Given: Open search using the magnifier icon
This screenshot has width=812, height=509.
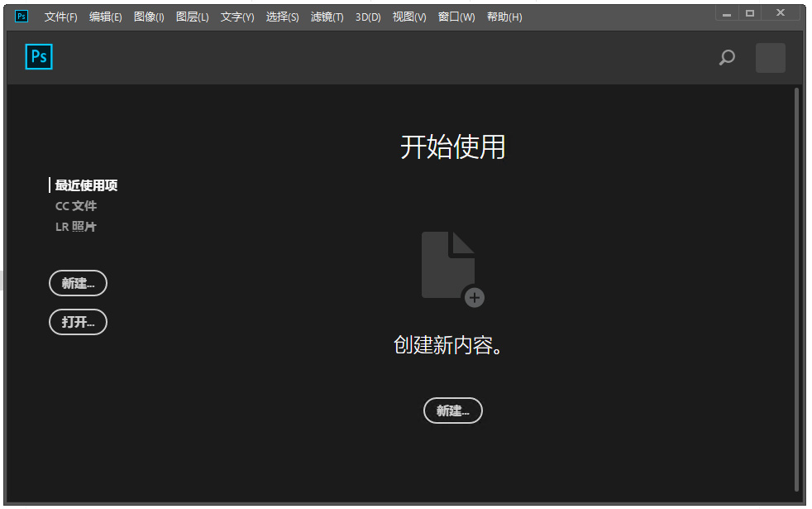Looking at the screenshot, I should coord(727,58).
